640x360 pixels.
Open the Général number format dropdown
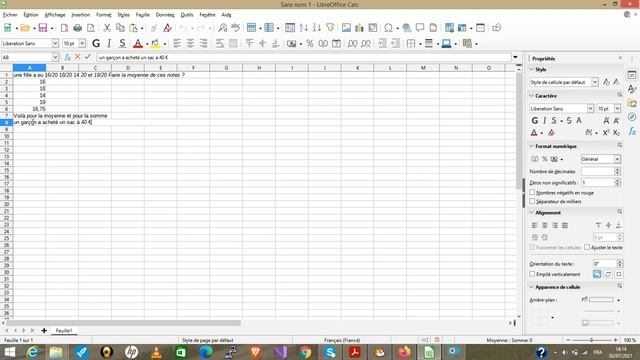click(617, 159)
